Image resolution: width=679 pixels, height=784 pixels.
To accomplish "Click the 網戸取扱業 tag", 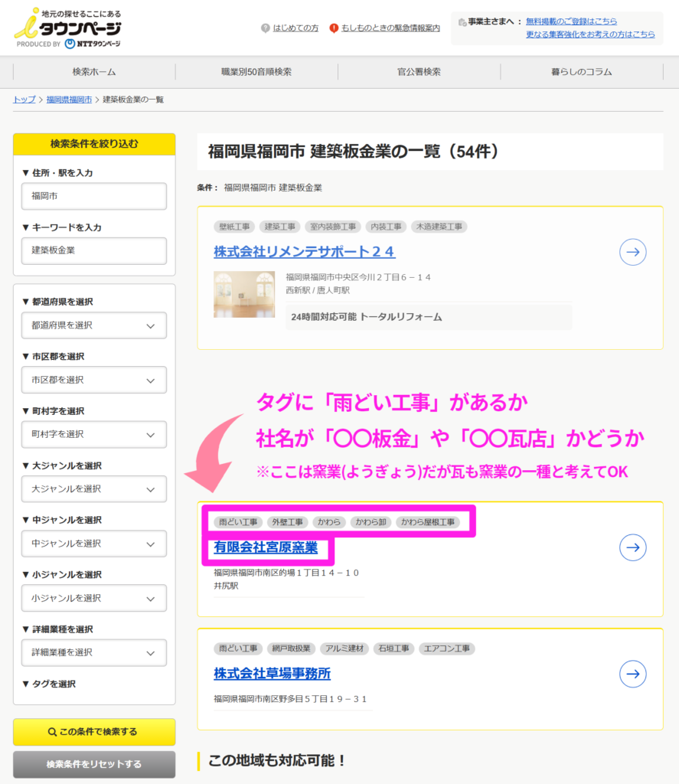I will coord(291,648).
